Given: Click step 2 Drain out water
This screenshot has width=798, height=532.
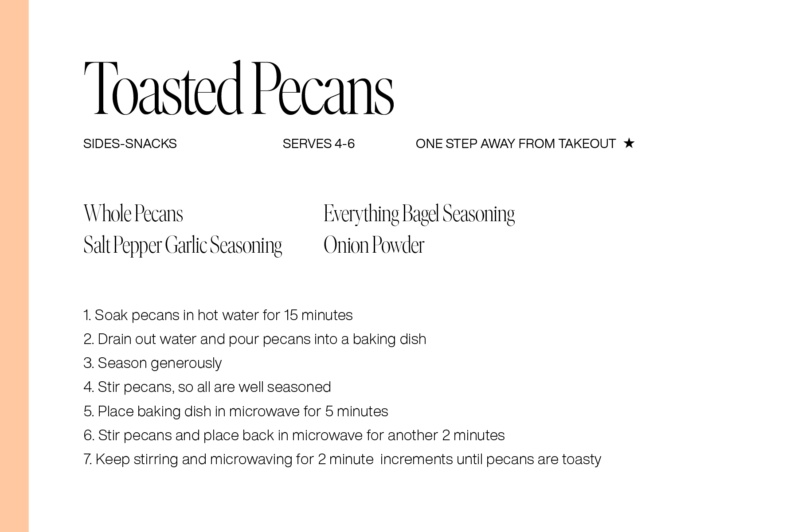Looking at the screenshot, I should [x=255, y=339].
